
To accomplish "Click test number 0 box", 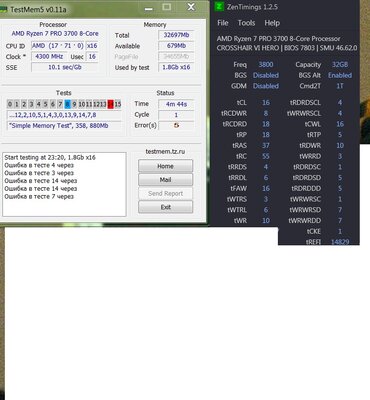I will (10, 104).
